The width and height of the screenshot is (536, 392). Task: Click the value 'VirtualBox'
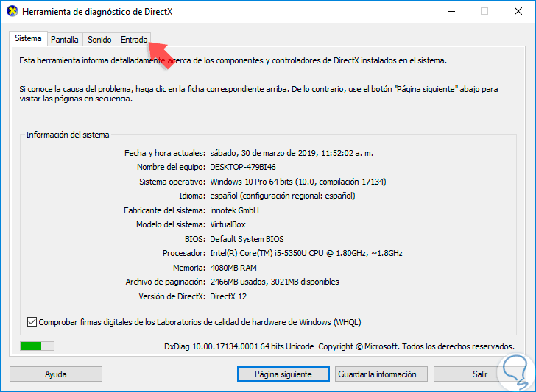tap(228, 224)
